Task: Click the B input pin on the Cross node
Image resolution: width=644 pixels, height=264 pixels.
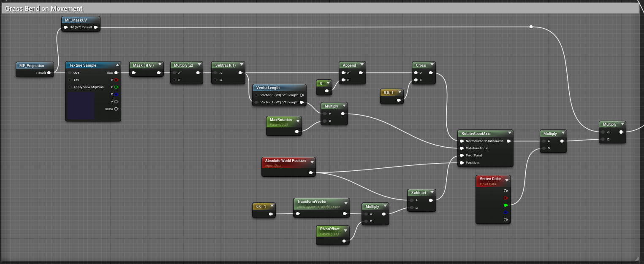Action: [x=416, y=80]
